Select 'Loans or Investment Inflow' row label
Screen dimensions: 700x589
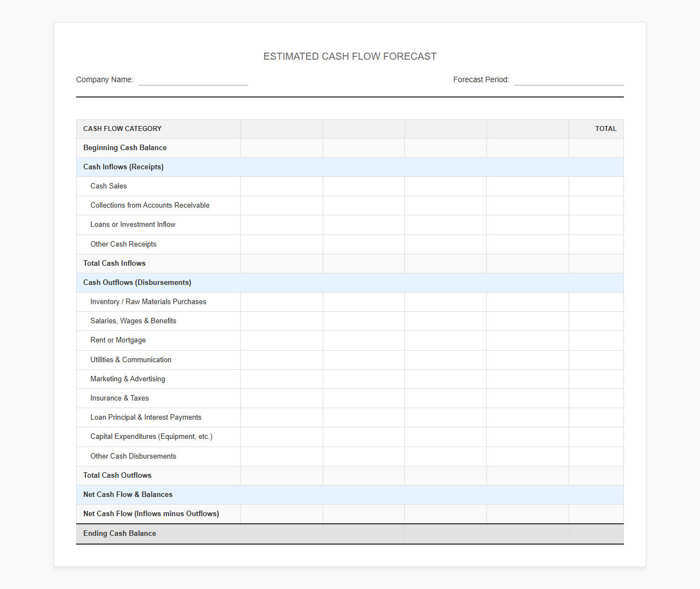click(133, 225)
